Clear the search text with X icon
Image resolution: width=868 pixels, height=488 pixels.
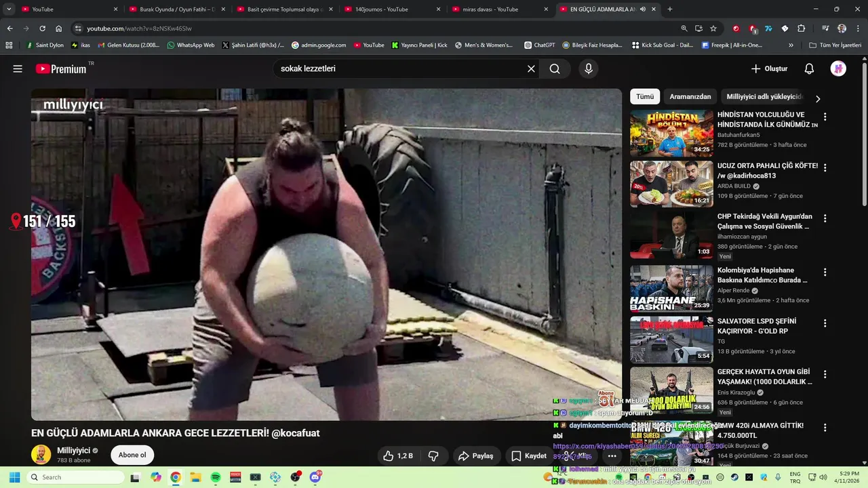pyautogui.click(x=531, y=68)
